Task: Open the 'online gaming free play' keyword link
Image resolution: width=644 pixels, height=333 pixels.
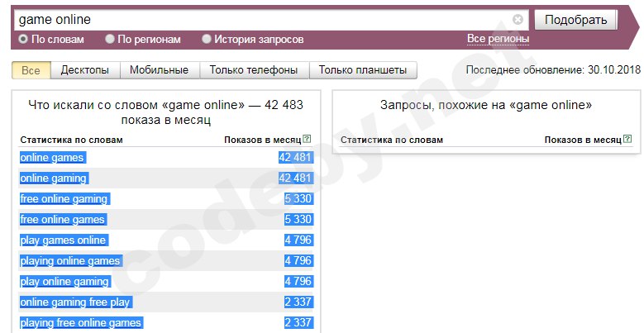Action: (74, 302)
